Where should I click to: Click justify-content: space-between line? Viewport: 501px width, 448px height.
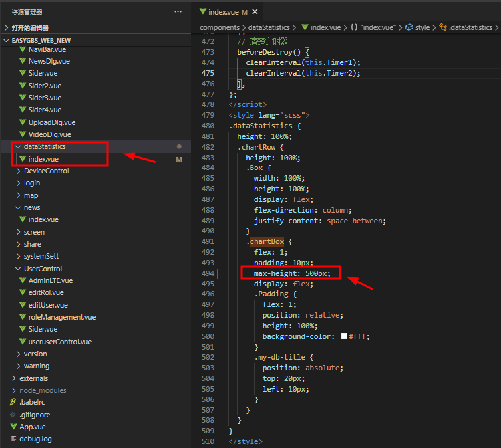(320, 221)
